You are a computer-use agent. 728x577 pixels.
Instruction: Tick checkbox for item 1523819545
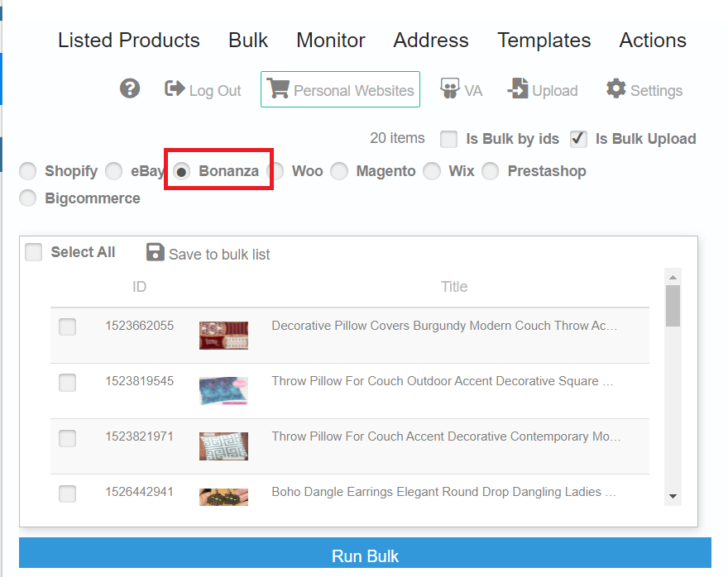[67, 383]
